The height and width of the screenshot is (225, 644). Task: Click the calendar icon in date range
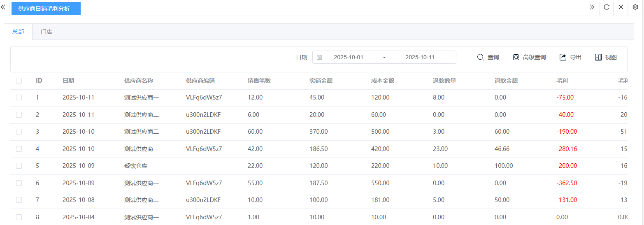tap(319, 58)
